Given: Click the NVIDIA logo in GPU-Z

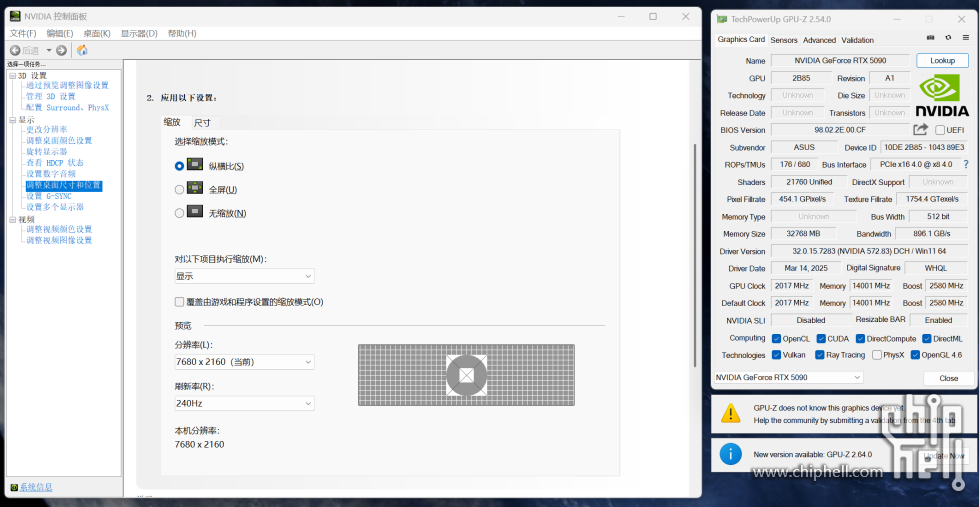Looking at the screenshot, I should tap(942, 96).
